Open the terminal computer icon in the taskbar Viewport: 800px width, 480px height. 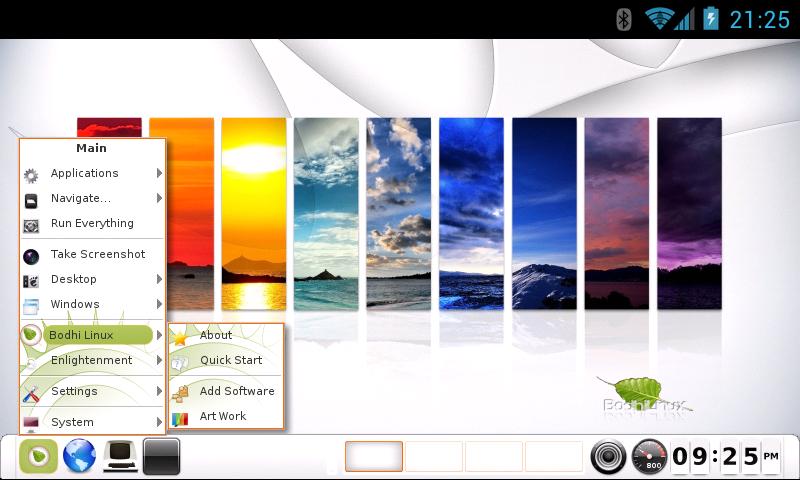pos(120,457)
